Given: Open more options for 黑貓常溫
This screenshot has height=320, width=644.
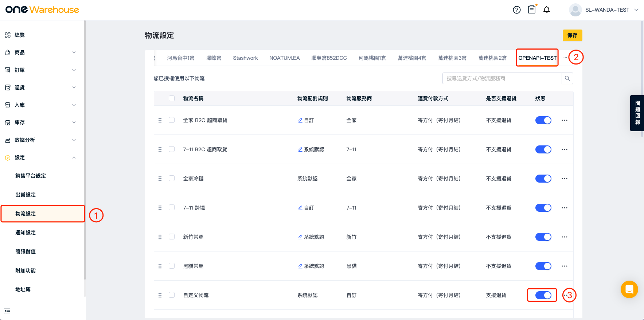Looking at the screenshot, I should click(565, 266).
